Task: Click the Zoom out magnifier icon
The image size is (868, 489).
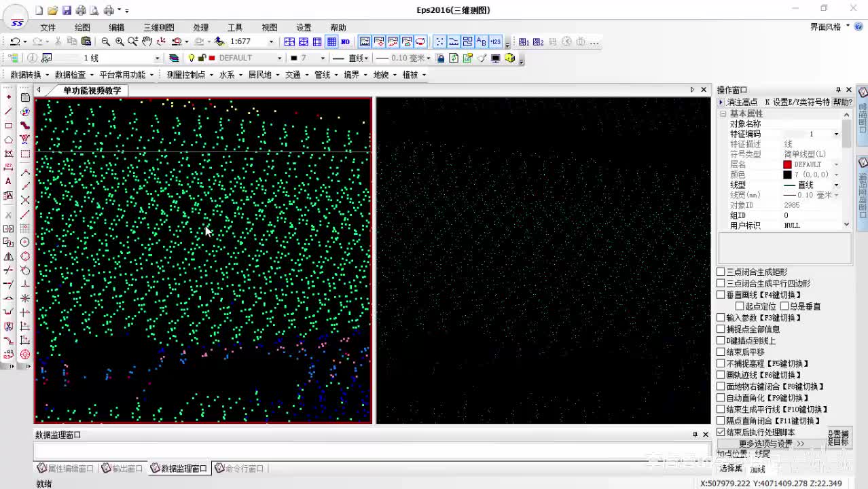Action: pyautogui.click(x=105, y=42)
